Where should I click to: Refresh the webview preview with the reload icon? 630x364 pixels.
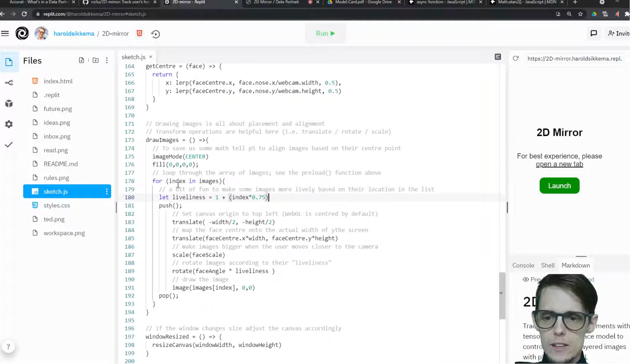[x=516, y=58]
